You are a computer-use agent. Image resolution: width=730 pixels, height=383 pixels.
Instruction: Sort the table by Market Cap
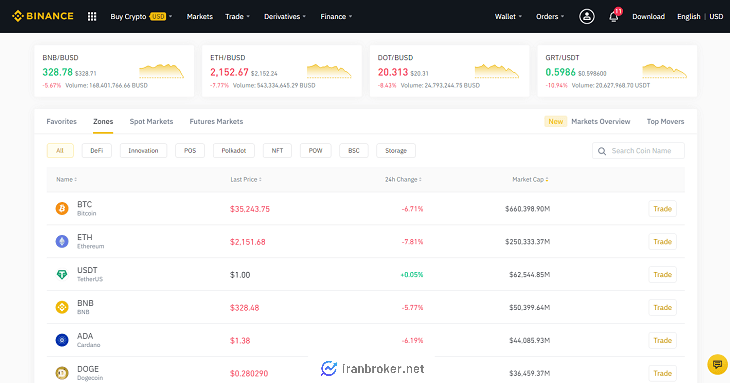pos(530,180)
